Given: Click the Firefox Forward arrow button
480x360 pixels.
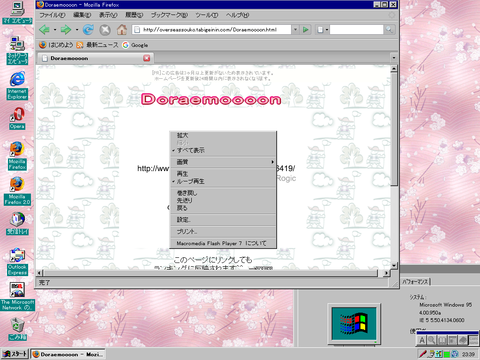Looking at the screenshot, I should point(66,30).
